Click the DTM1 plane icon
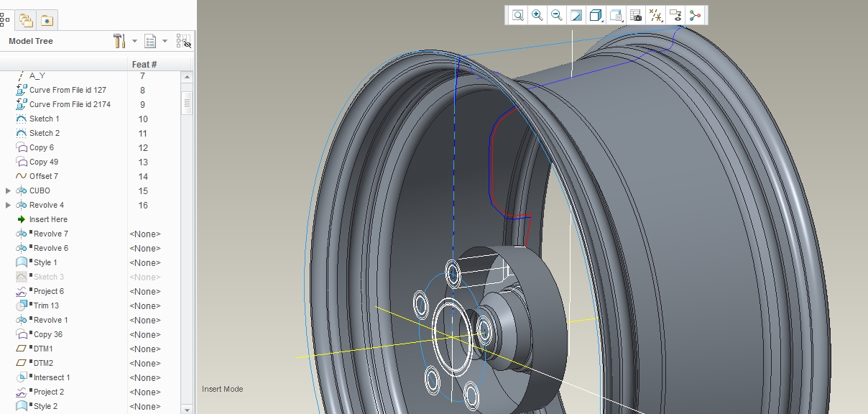The image size is (868, 414). (22, 349)
